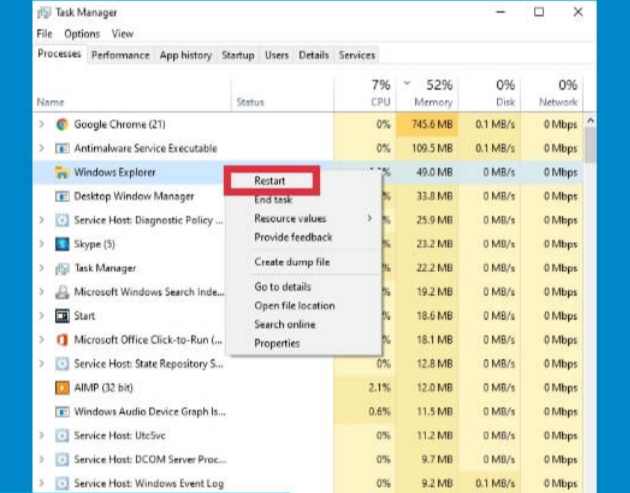Click the Service Host: Diagnostic Policy gear icon

(x=62, y=220)
